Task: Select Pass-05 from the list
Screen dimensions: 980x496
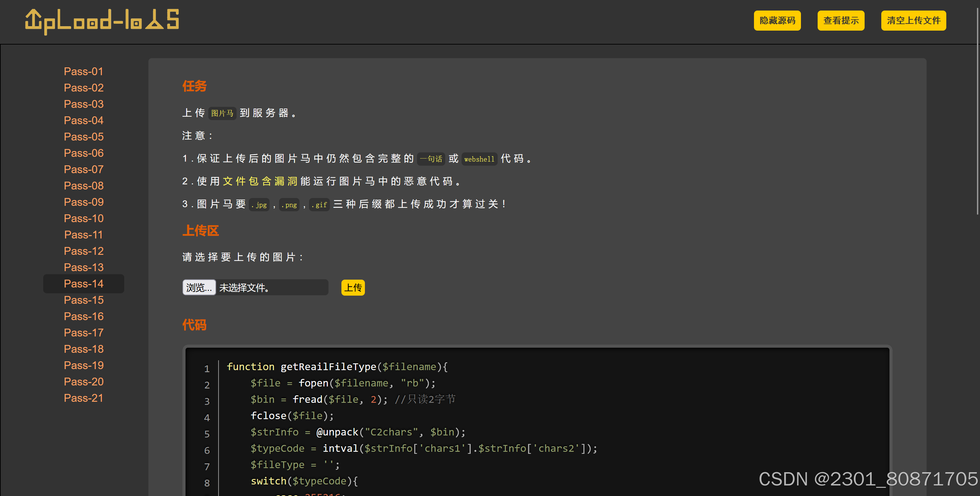Action: [83, 137]
